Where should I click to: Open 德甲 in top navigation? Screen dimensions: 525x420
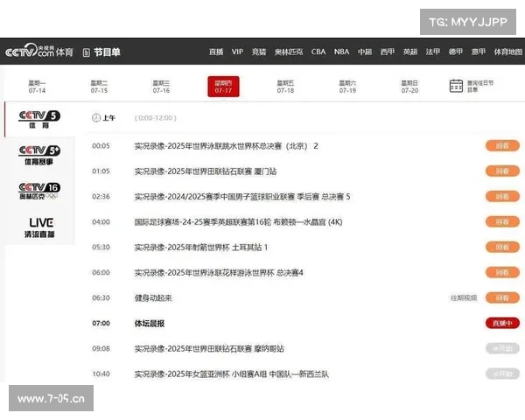tap(455, 52)
